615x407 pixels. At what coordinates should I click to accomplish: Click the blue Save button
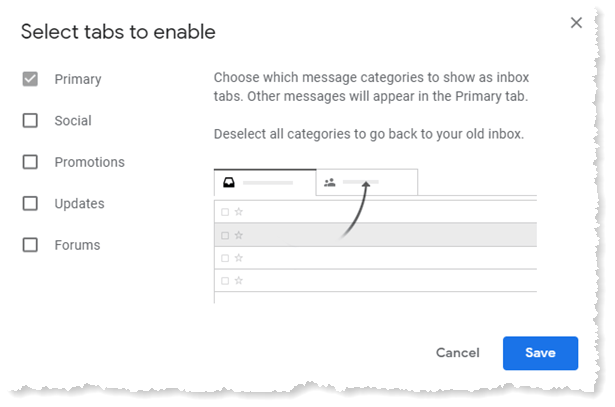[540, 353]
